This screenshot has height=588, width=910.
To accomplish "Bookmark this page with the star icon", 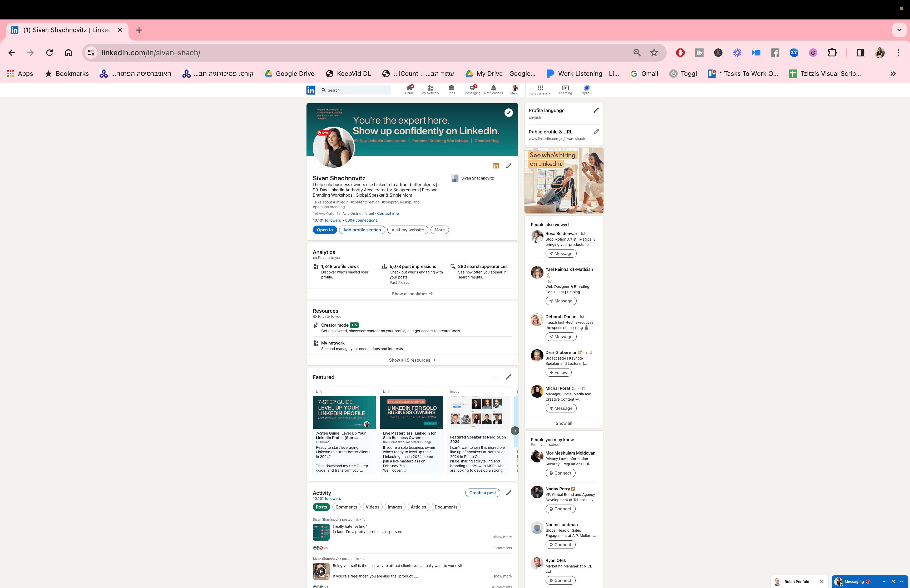I will 654,53.
